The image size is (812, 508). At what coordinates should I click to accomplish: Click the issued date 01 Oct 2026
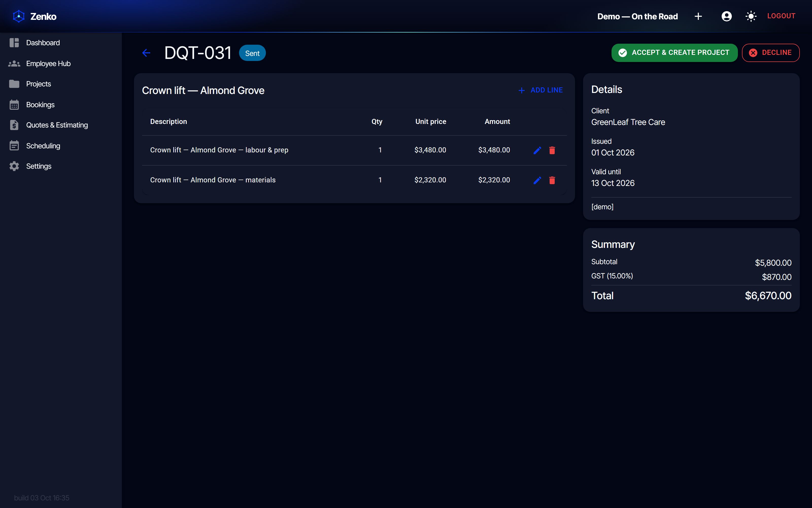tap(613, 153)
